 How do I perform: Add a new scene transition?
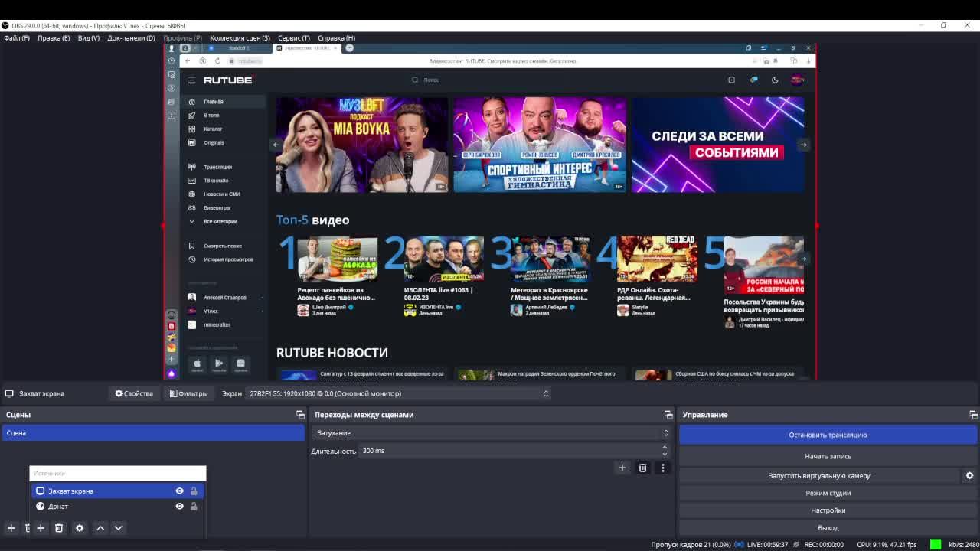pyautogui.click(x=622, y=468)
